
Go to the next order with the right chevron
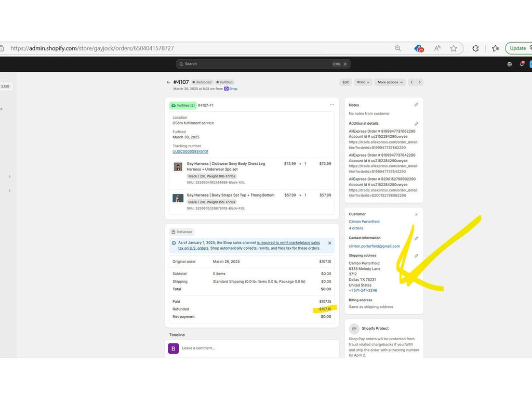click(x=420, y=82)
